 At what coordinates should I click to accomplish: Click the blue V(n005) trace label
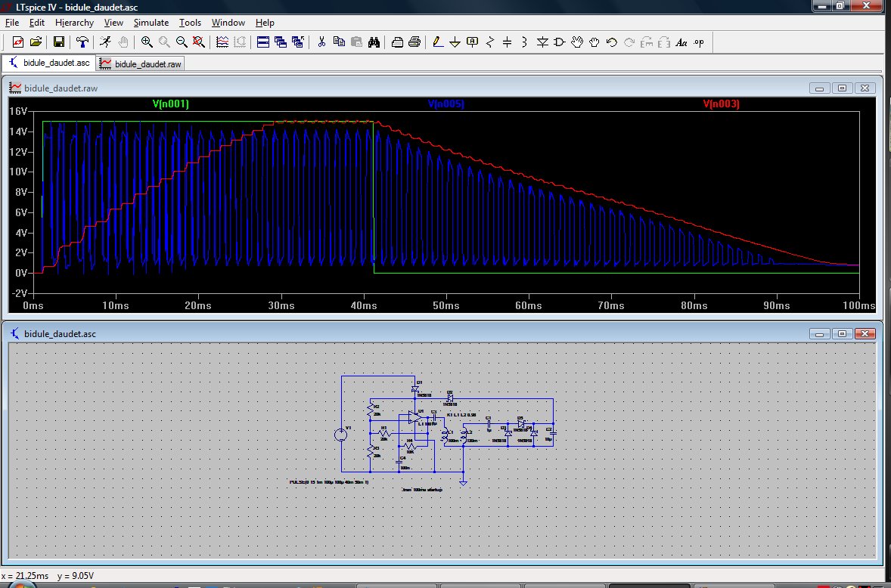[x=445, y=104]
